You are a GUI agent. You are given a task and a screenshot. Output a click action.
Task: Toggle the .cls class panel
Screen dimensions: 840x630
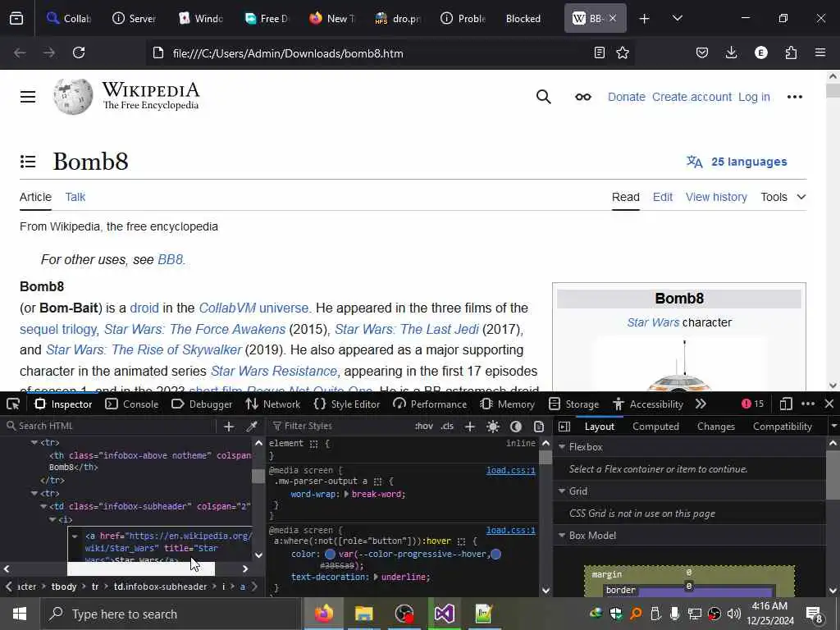pyautogui.click(x=447, y=427)
